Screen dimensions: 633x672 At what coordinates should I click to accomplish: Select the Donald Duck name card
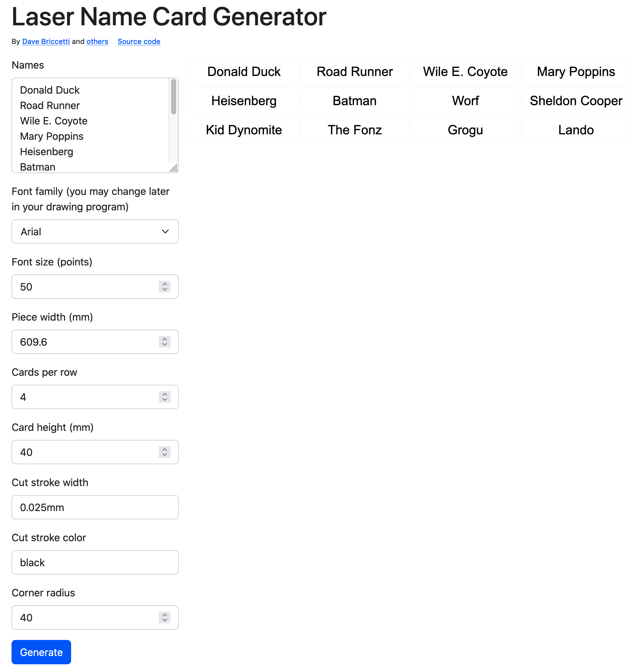244,72
